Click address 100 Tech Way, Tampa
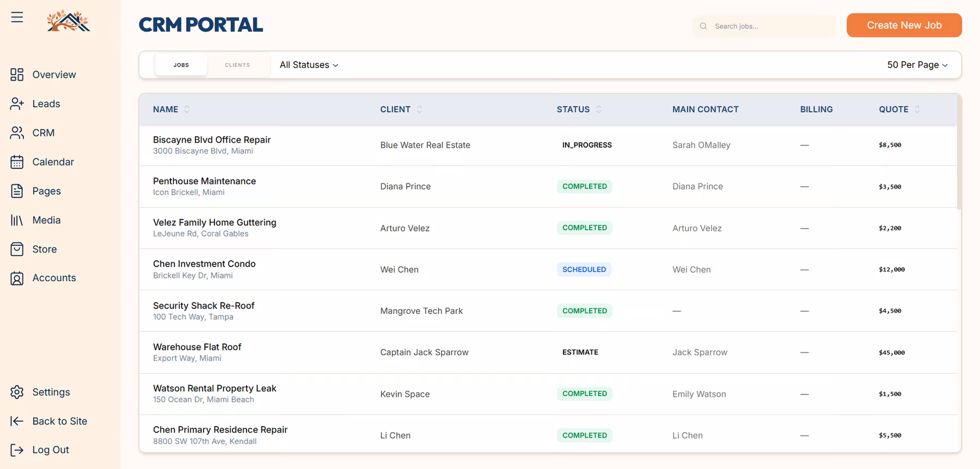The image size is (980, 469). (193, 317)
